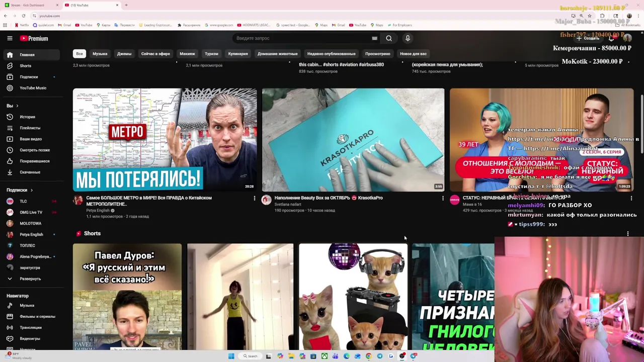Open options menu for Неравный брак video
Screen dimensions: 644x362
[631, 199]
